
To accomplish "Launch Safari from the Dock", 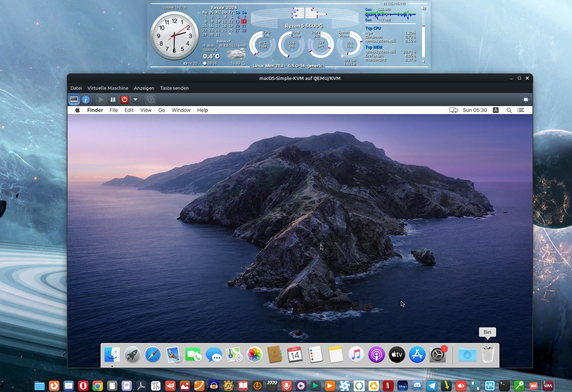I will (x=153, y=355).
